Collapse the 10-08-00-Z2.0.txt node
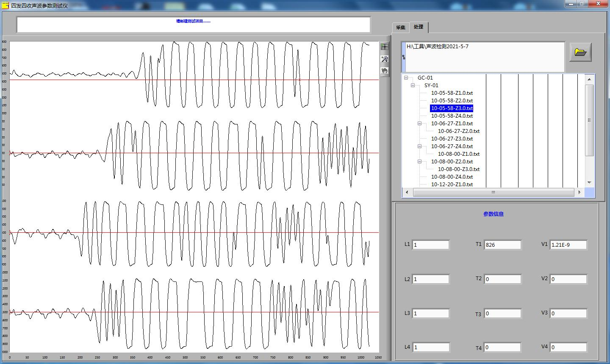This screenshot has width=610, height=364. (x=419, y=162)
